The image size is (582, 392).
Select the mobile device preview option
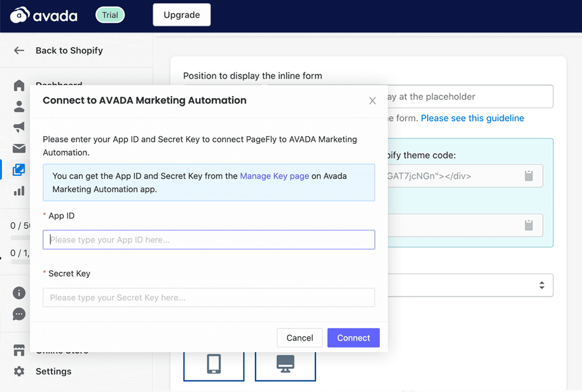click(x=213, y=364)
